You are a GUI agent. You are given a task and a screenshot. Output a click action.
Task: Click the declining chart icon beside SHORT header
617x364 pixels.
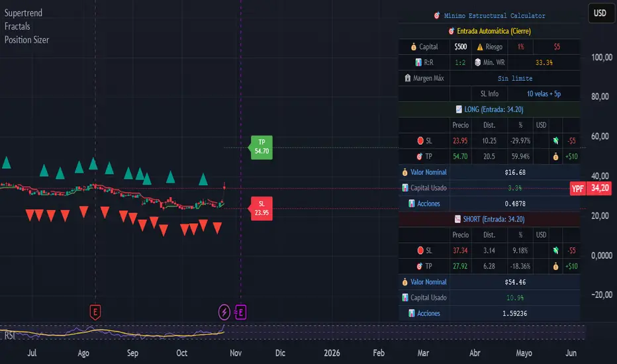tap(457, 219)
